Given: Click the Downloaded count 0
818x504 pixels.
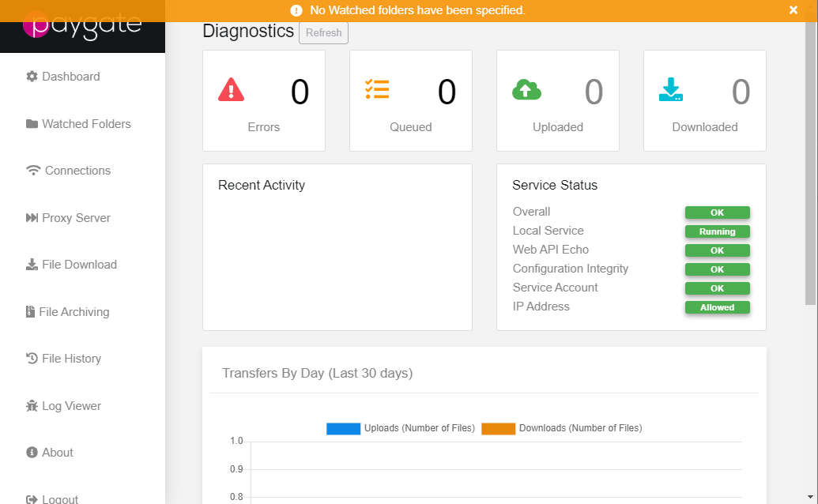Looking at the screenshot, I should click(741, 92).
